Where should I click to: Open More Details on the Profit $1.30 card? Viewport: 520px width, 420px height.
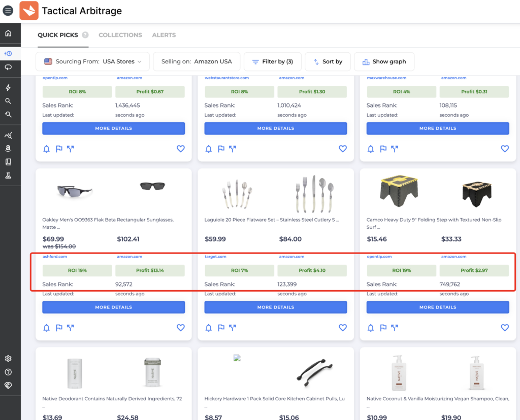tap(276, 128)
